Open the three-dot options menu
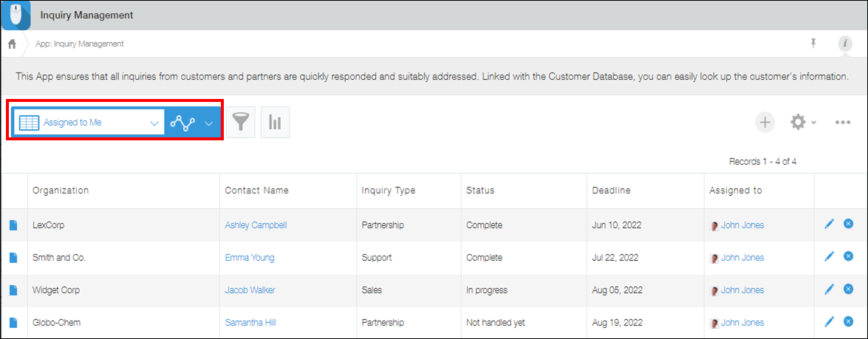The height and width of the screenshot is (339, 868). [x=843, y=123]
